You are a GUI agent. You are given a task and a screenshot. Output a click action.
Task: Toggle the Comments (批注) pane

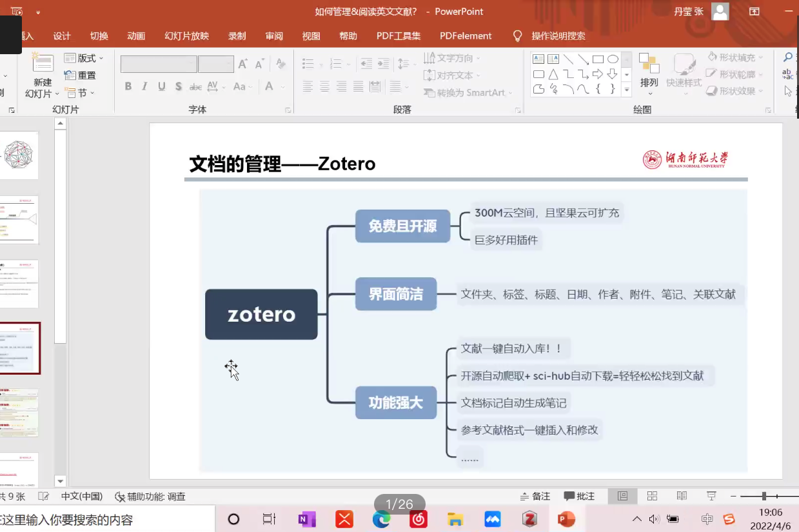(579, 496)
